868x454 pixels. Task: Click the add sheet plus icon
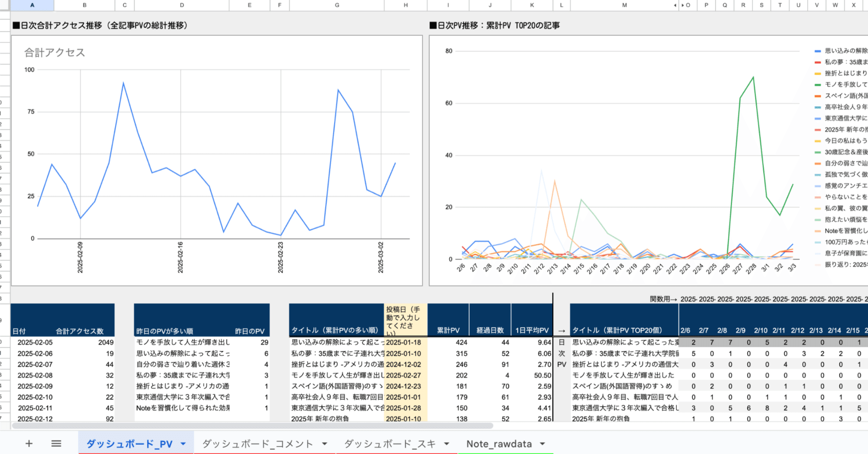click(29, 444)
